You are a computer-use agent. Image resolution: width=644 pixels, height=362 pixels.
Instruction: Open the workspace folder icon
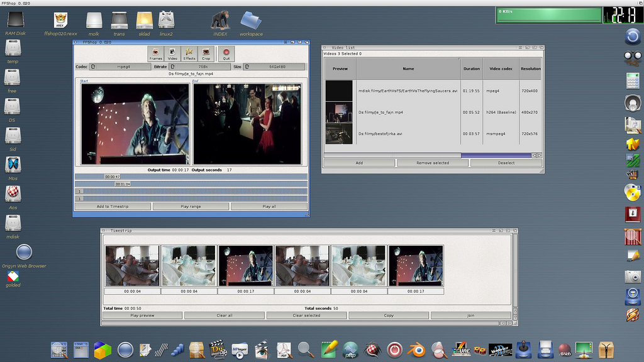251,21
